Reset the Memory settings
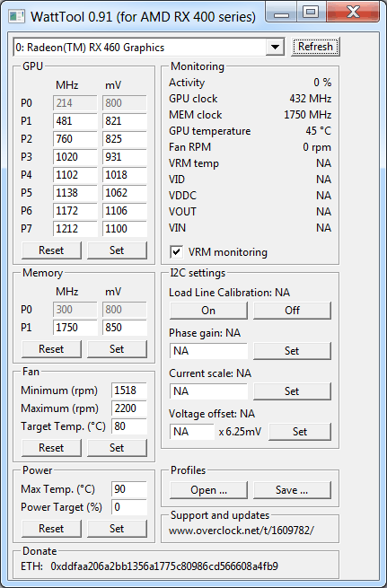 tap(51, 349)
